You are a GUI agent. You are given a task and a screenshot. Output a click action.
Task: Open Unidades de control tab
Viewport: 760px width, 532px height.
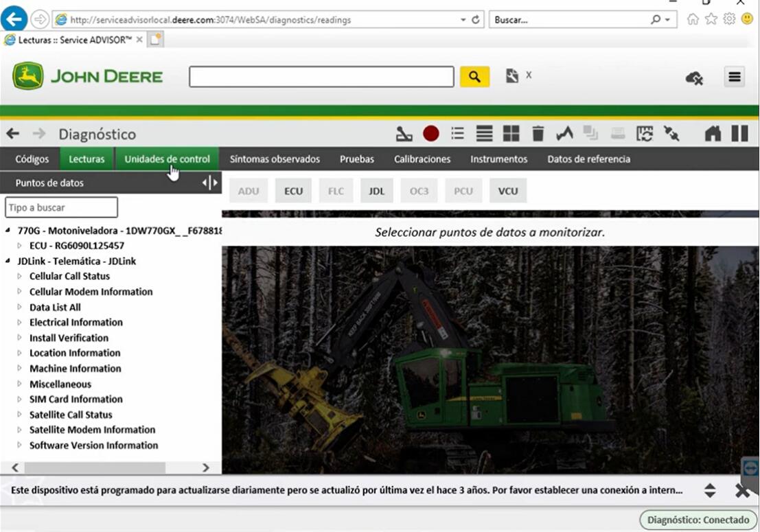[168, 159]
